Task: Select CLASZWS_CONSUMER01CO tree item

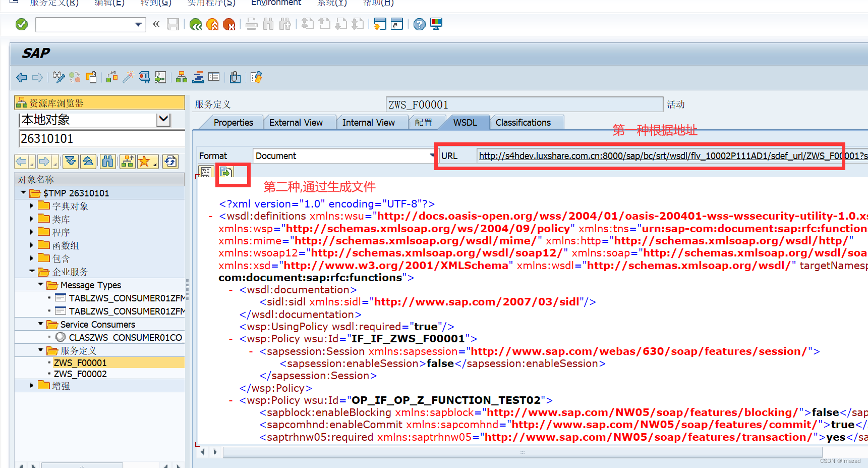Action: coord(126,337)
